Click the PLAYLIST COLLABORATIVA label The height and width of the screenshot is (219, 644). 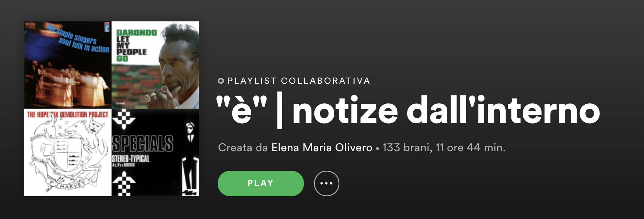(x=299, y=81)
